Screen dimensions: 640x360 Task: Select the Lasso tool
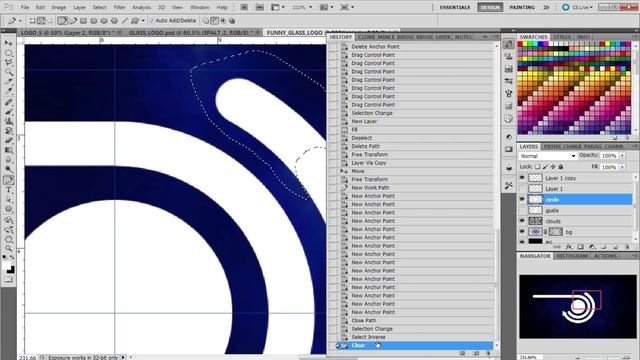click(9, 62)
